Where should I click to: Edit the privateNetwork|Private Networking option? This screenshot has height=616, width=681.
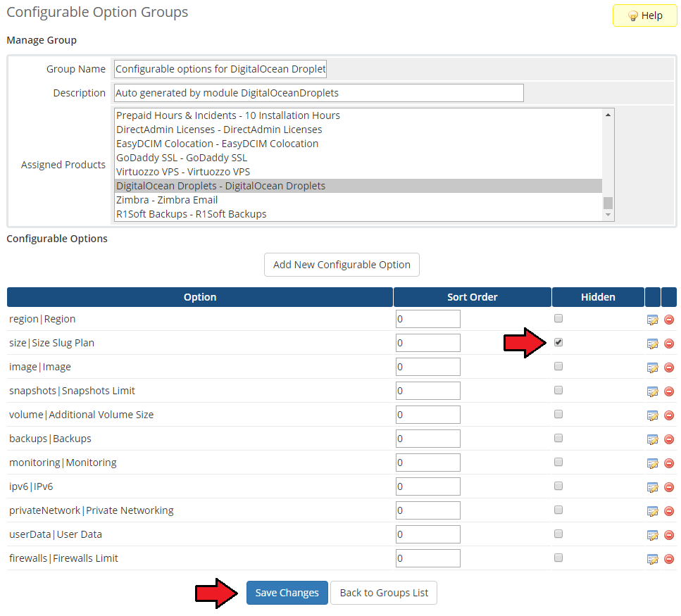(x=652, y=511)
